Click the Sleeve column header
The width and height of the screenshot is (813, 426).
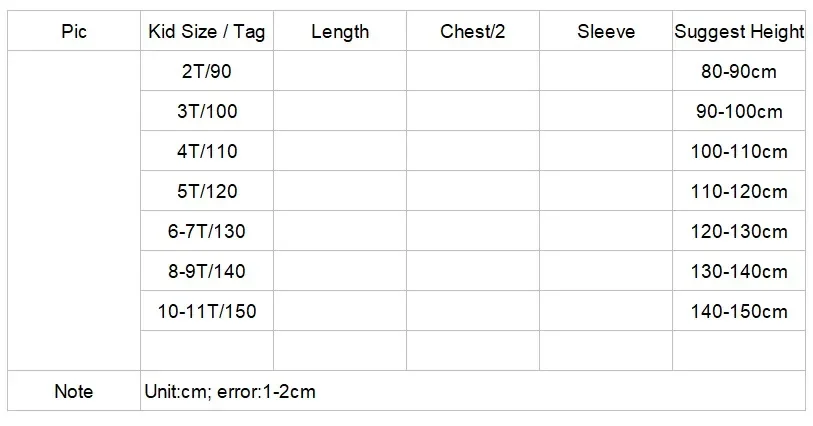606,32
